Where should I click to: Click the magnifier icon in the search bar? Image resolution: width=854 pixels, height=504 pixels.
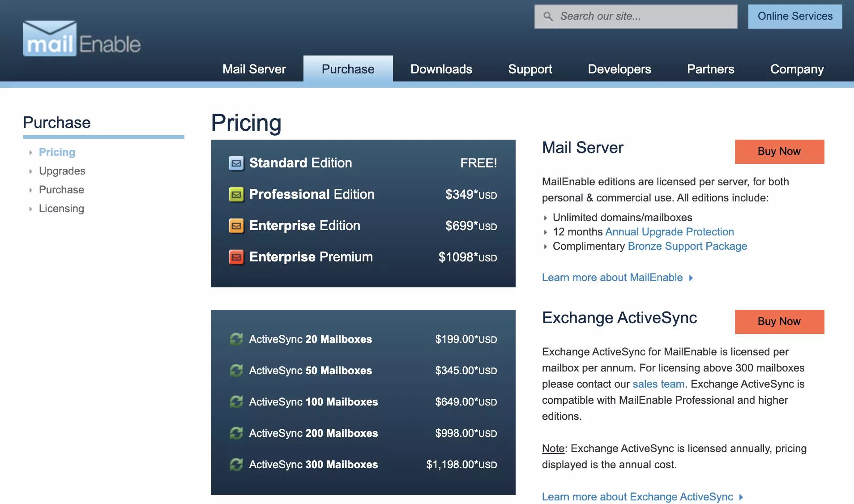[548, 16]
